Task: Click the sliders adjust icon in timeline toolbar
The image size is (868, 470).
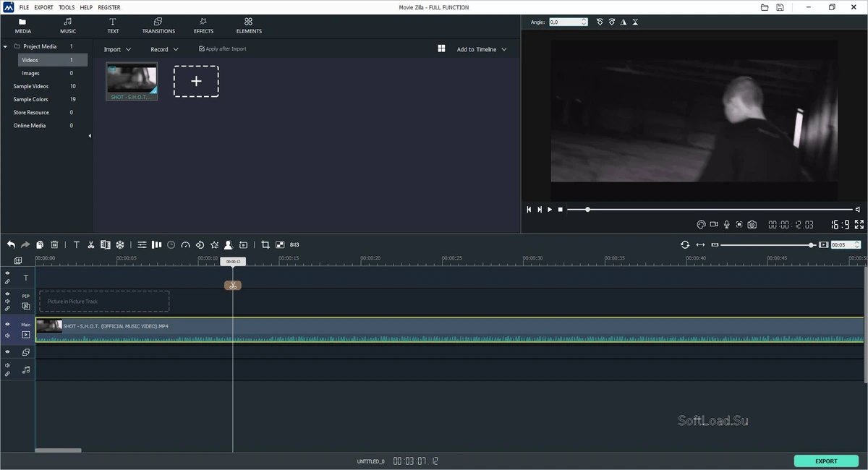Action: [x=142, y=244]
